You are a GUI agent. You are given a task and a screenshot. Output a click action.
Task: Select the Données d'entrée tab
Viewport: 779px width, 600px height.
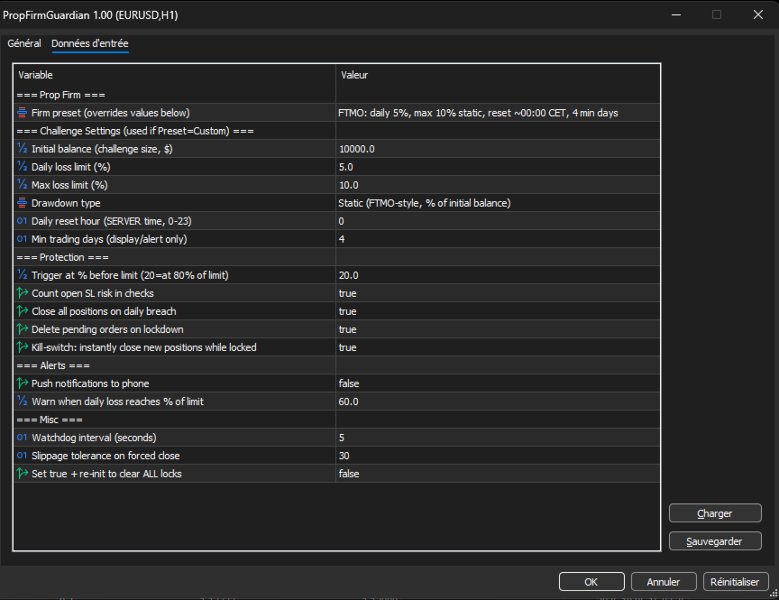pyautogui.click(x=89, y=44)
